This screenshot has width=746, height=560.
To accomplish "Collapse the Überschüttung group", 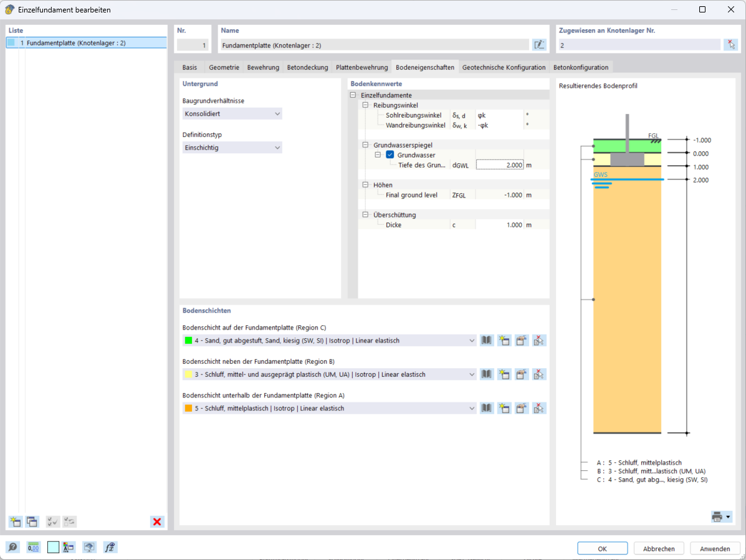I will coord(365,215).
